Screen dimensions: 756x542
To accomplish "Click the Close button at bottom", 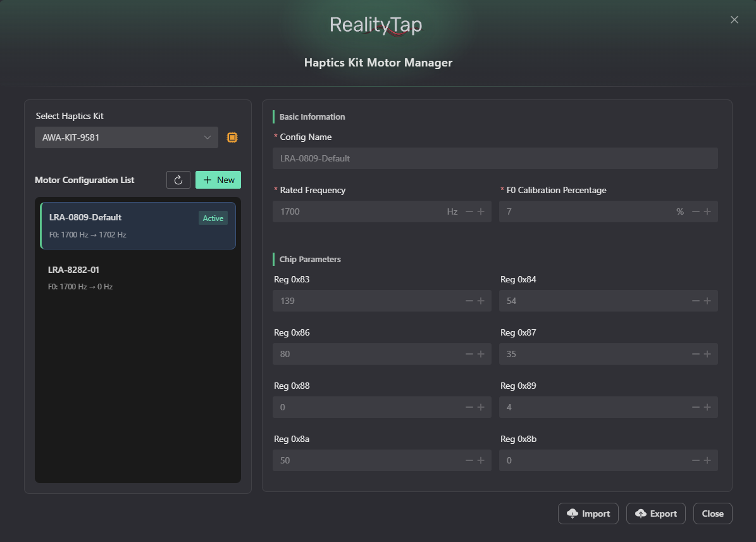I will pos(712,514).
